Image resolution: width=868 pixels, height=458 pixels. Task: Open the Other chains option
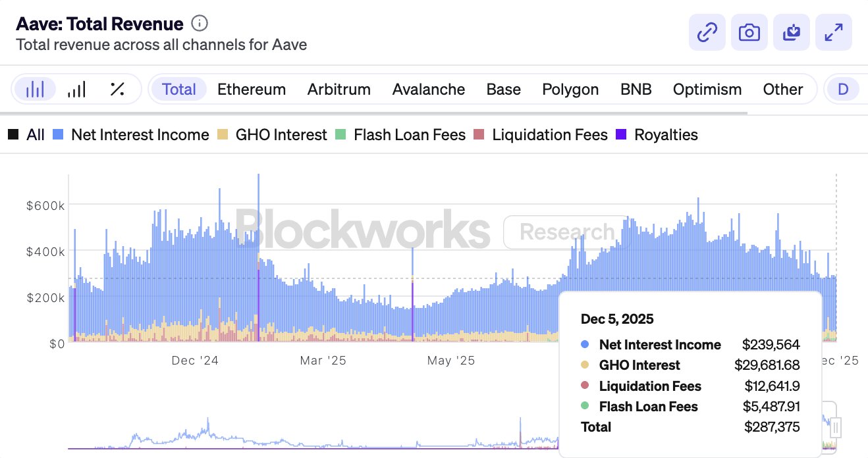pyautogui.click(x=782, y=89)
